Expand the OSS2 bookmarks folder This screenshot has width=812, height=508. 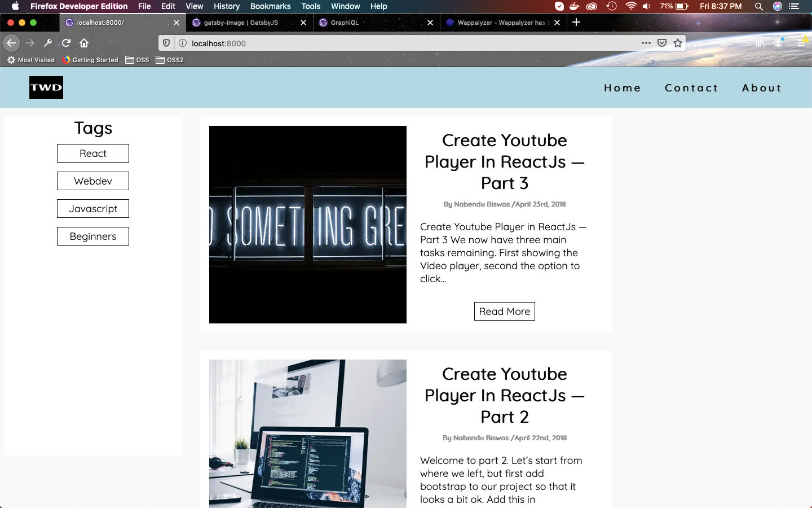170,60
